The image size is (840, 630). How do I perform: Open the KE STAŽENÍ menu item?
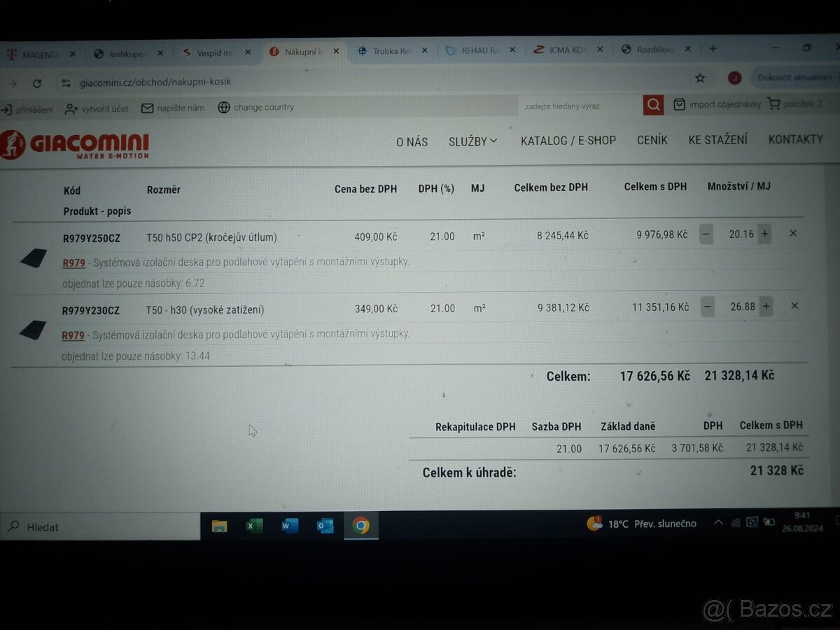718,139
